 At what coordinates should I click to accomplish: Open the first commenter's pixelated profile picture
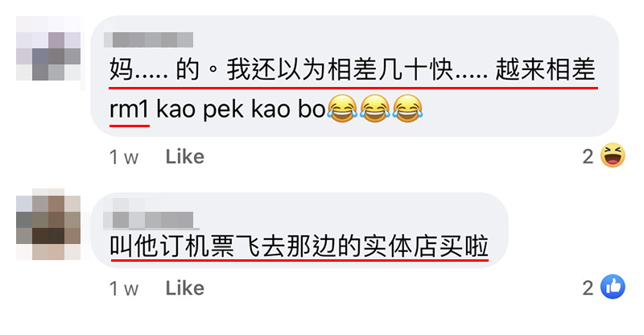[48, 48]
